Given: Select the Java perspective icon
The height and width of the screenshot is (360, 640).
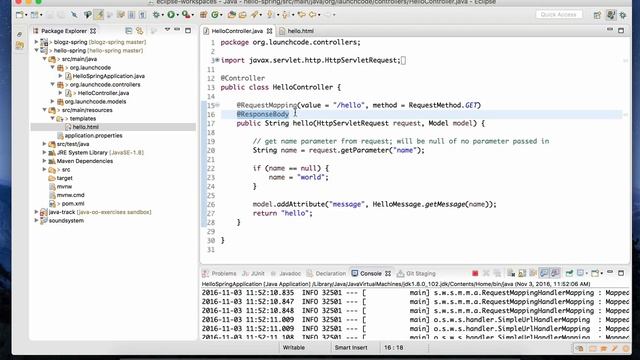Looking at the screenshot, I should pos(611,15).
